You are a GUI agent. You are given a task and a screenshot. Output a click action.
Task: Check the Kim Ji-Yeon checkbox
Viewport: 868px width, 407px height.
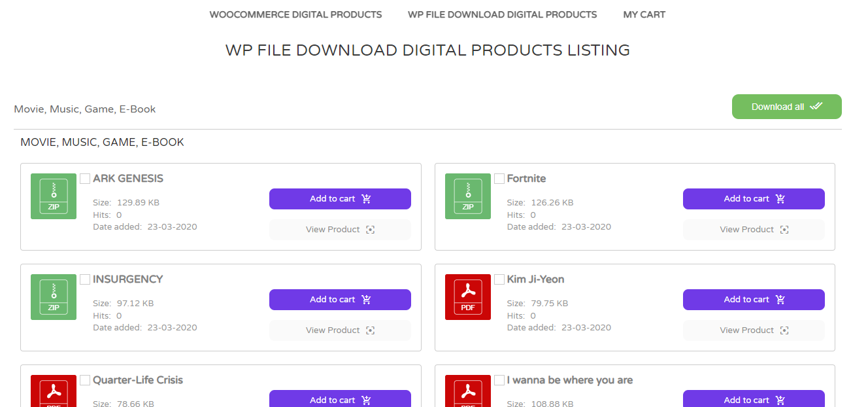[499, 279]
